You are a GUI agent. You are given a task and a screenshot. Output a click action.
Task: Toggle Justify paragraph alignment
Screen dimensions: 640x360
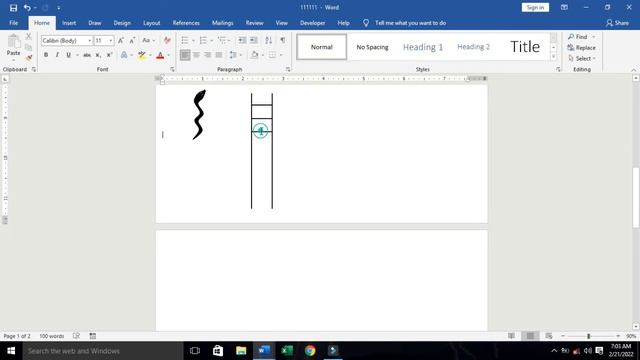click(x=219, y=55)
